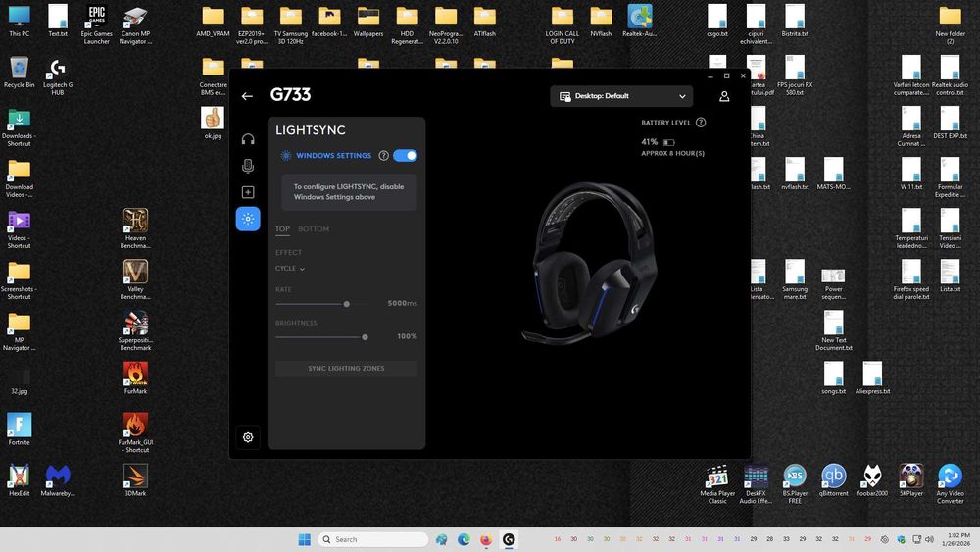The height and width of the screenshot is (552, 980).
Task: Click the Logitech G HUB taskbar icon
Action: click(x=509, y=539)
